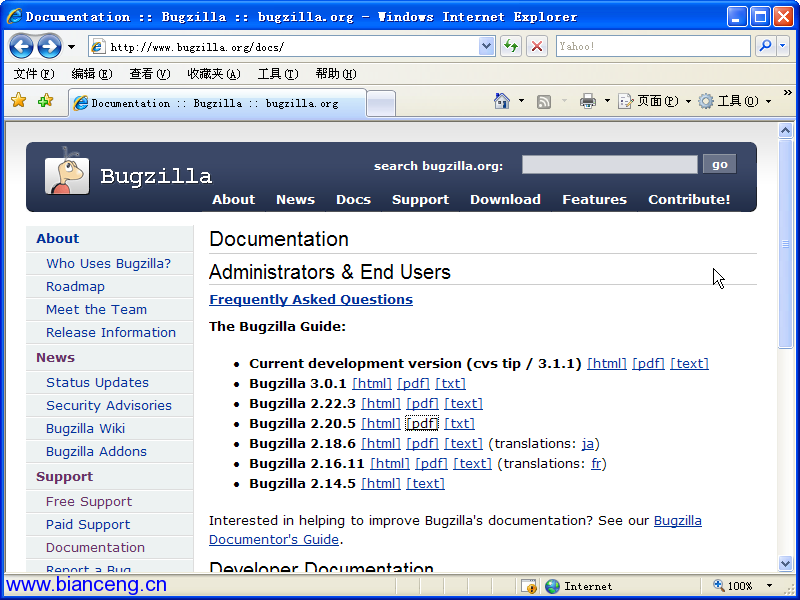Open the Download navigation link
This screenshot has height=600, width=800.
505,199
